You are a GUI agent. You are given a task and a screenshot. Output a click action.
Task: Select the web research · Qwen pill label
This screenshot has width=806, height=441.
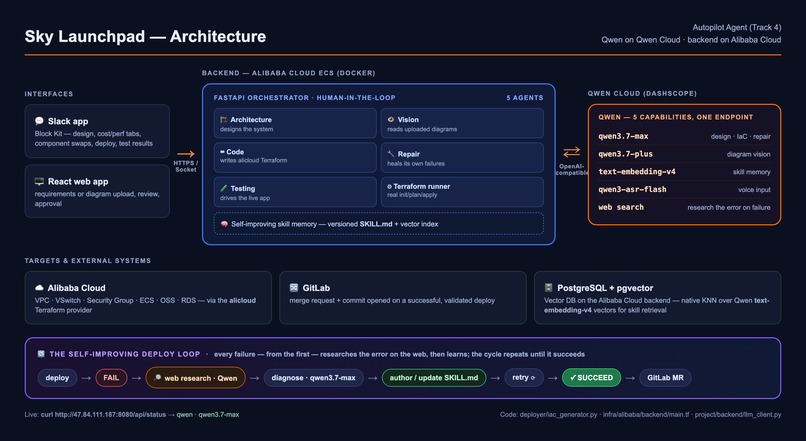click(x=201, y=378)
